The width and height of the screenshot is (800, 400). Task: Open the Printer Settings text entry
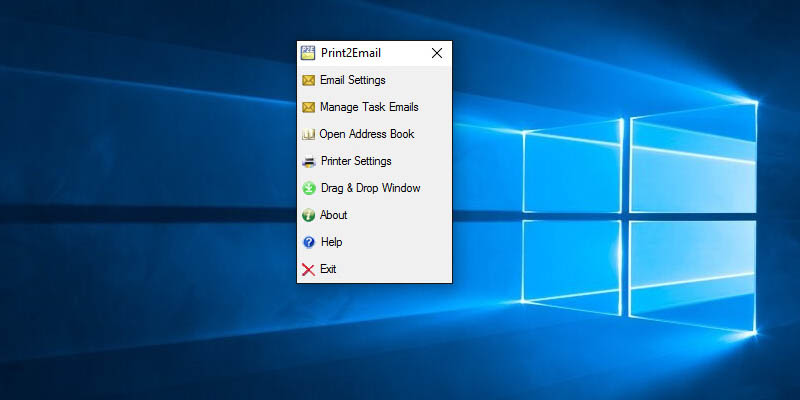[356, 161]
